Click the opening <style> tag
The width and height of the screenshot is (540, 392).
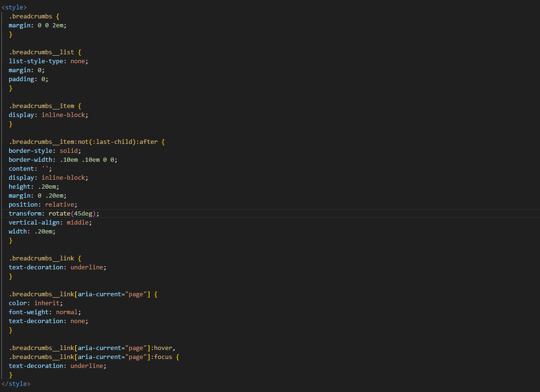point(14,7)
